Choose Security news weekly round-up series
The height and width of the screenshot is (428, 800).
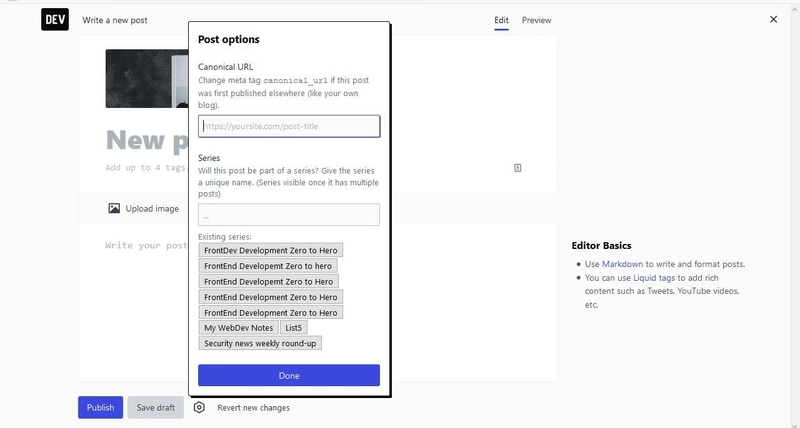click(260, 343)
